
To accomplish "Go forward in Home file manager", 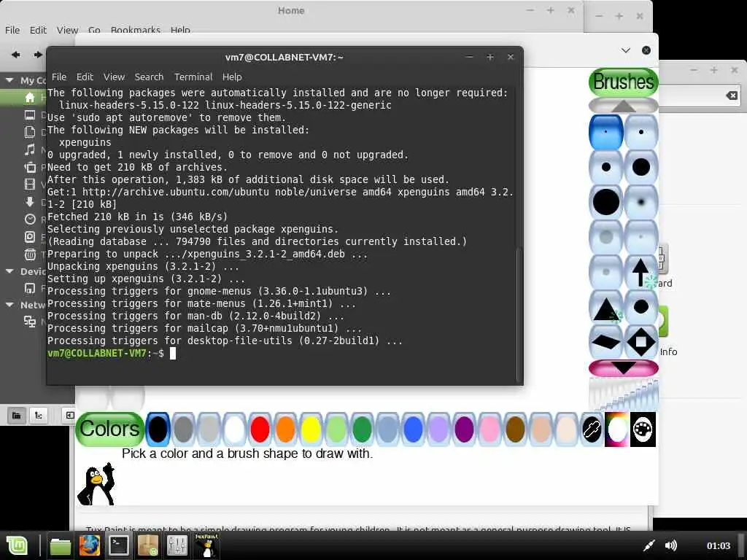I will point(38,55).
